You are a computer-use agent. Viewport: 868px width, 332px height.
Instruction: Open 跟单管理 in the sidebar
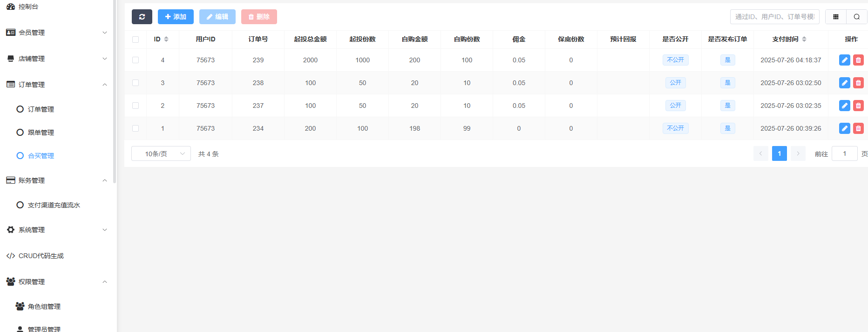pyautogui.click(x=41, y=133)
